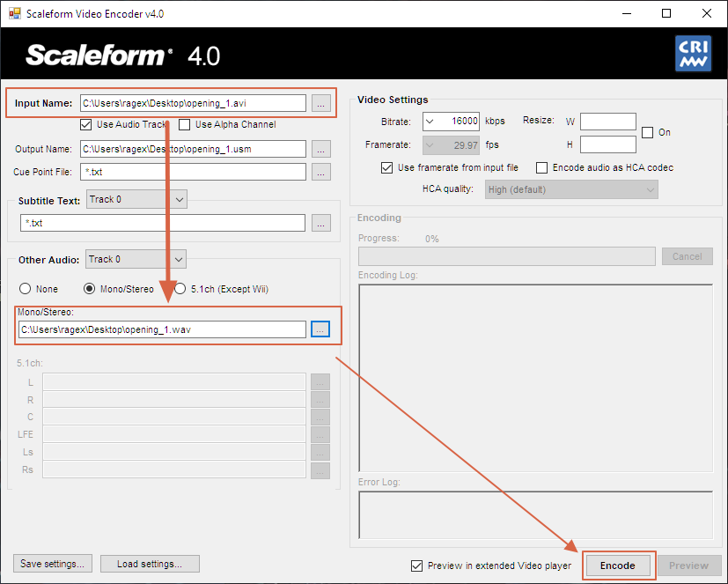
Task: Toggle Use framerate from input file
Action: coord(386,167)
